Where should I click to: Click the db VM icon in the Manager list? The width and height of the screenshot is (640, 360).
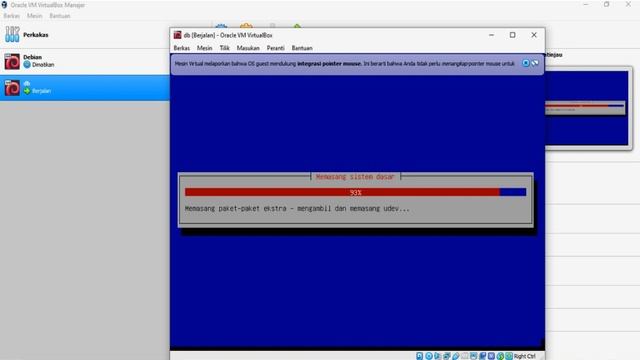(x=12, y=88)
